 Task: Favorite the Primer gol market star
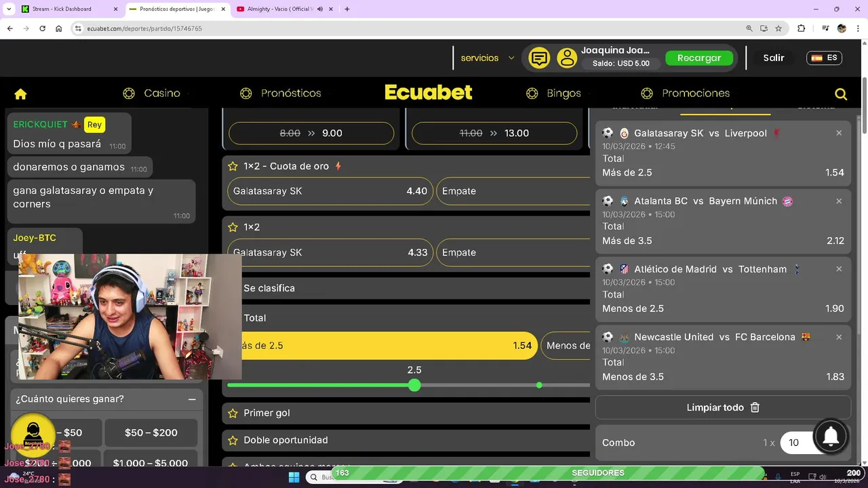click(x=233, y=413)
